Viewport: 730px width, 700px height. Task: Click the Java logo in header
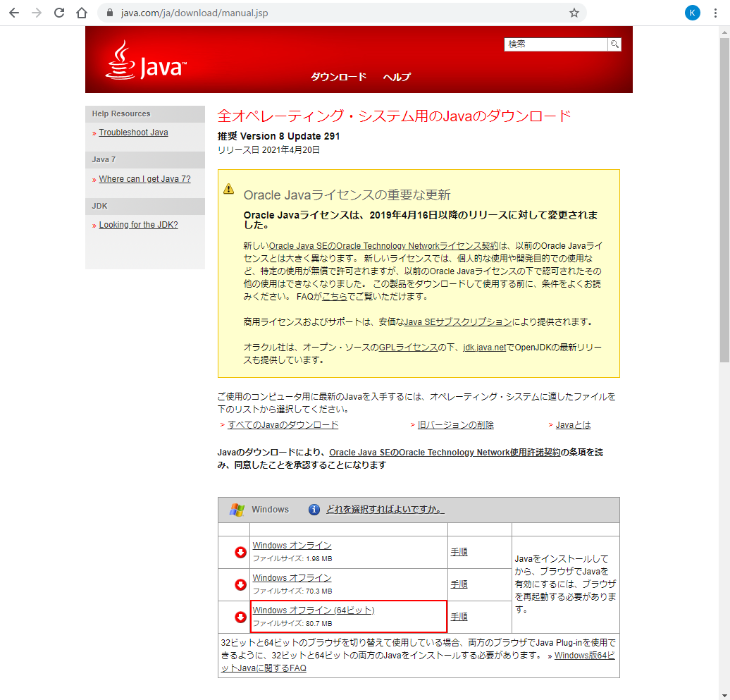[x=146, y=61]
